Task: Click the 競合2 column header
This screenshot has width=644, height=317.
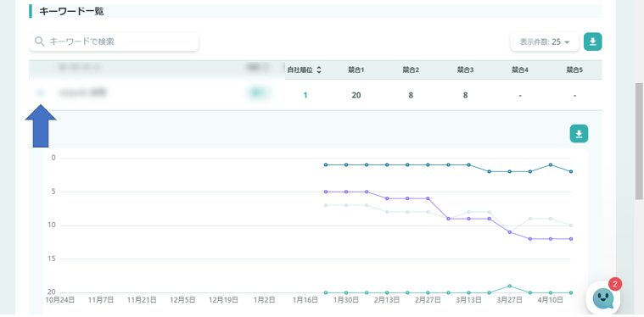Action: tap(411, 70)
